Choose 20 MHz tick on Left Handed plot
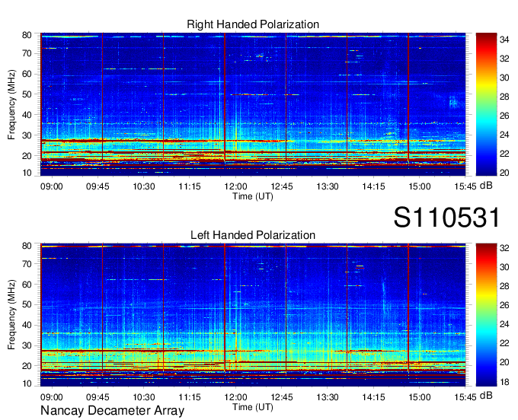518x420 pixels. click(x=27, y=366)
